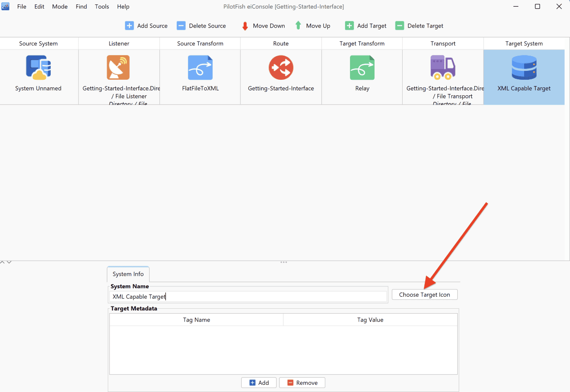The image size is (570, 392).
Task: Open the Edit menu
Action: click(39, 7)
